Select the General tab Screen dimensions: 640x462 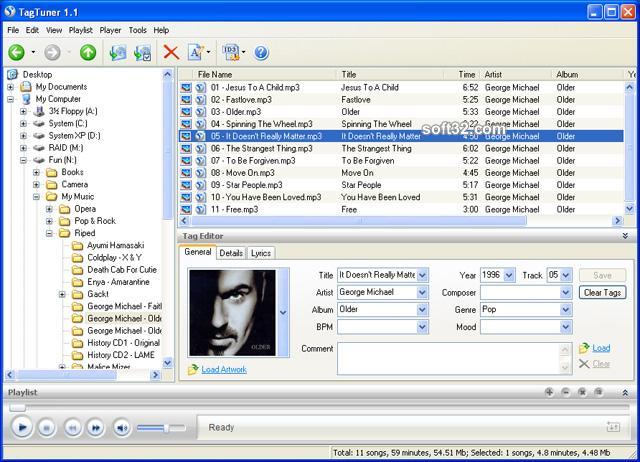198,252
